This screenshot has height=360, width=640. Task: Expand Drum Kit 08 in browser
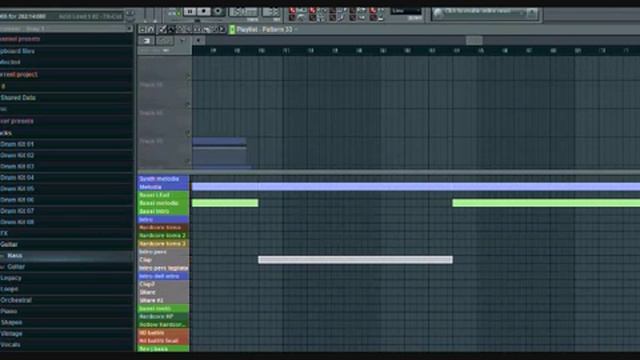(x=17, y=222)
